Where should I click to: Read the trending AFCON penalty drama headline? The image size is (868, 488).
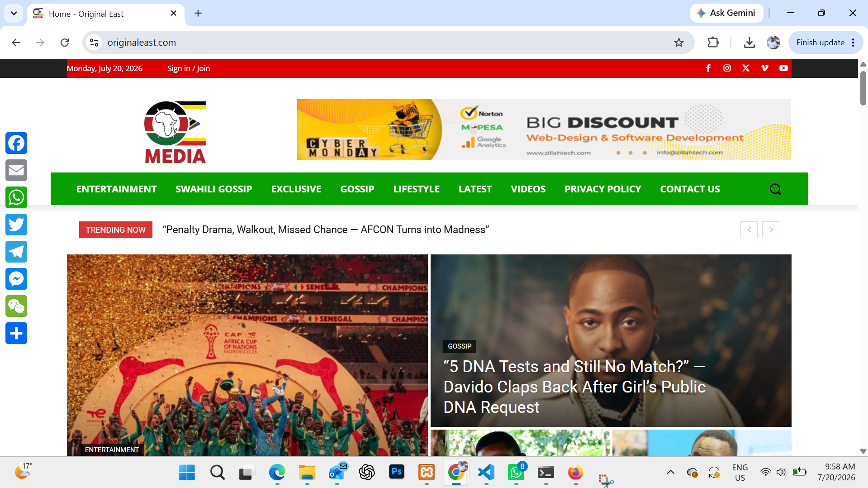[326, 230]
